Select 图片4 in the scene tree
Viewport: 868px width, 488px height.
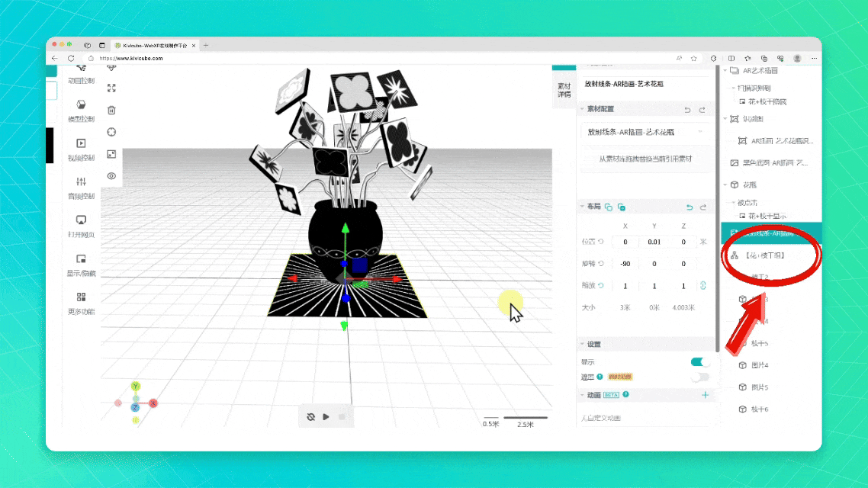tap(760, 365)
